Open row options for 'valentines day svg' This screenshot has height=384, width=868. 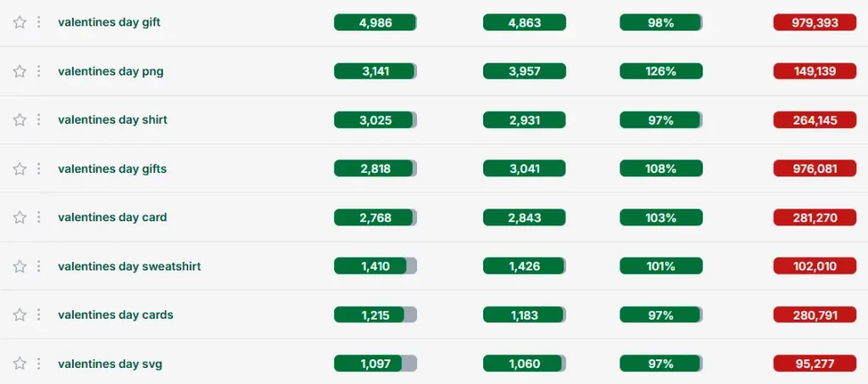pyautogui.click(x=38, y=364)
